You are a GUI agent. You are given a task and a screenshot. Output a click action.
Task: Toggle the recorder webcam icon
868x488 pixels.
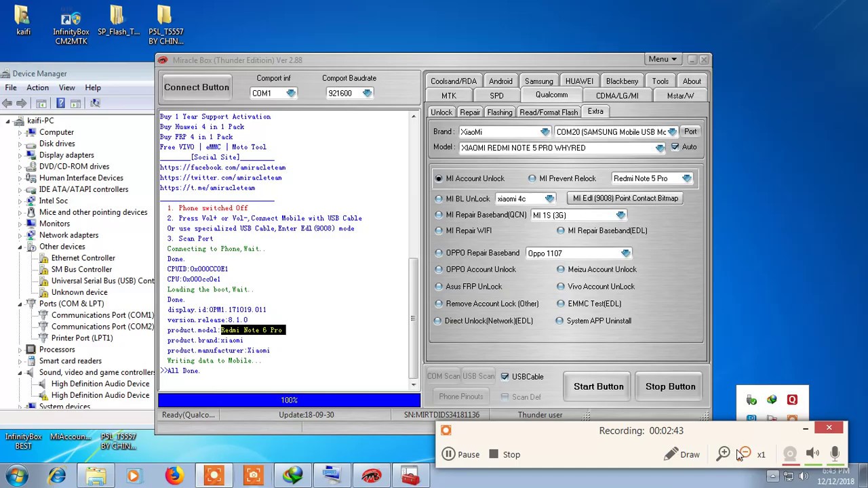(x=790, y=454)
